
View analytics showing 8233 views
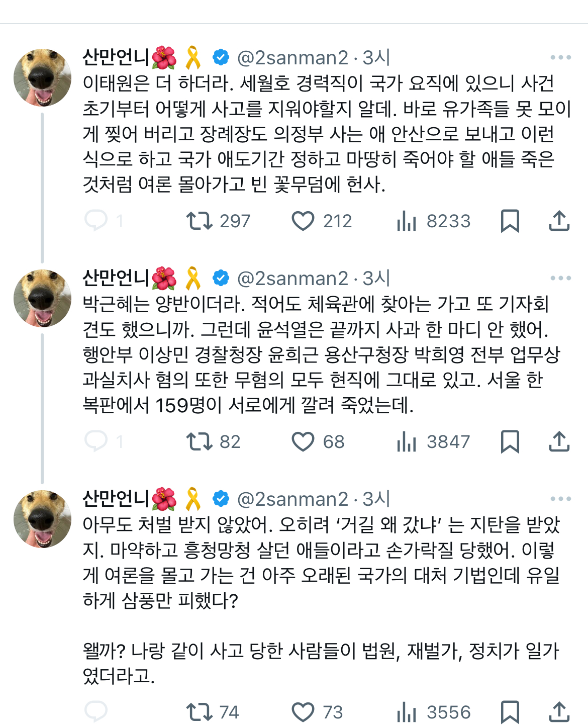[407, 221]
